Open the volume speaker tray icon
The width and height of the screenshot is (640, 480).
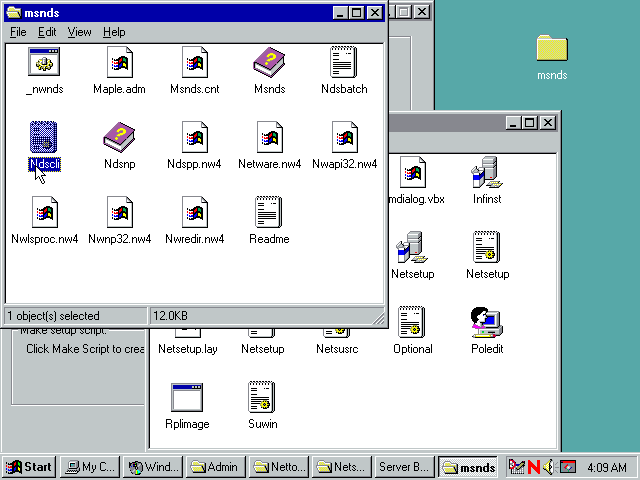549,467
